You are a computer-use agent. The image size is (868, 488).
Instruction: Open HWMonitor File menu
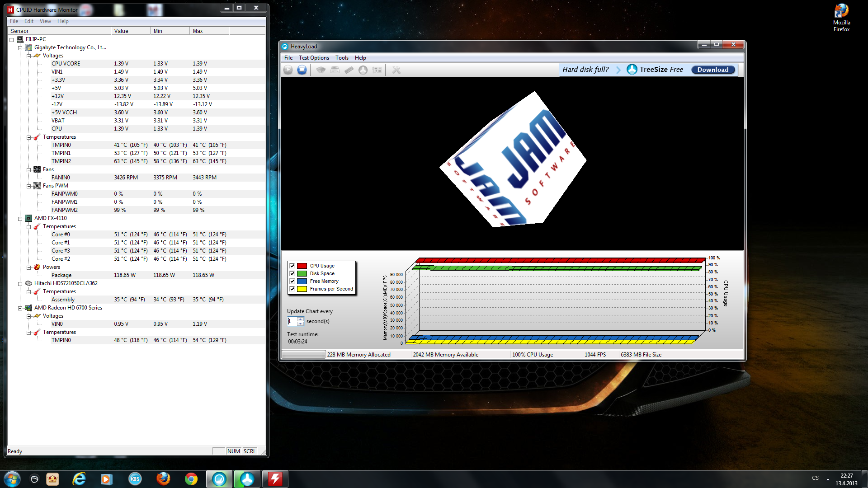coord(14,21)
